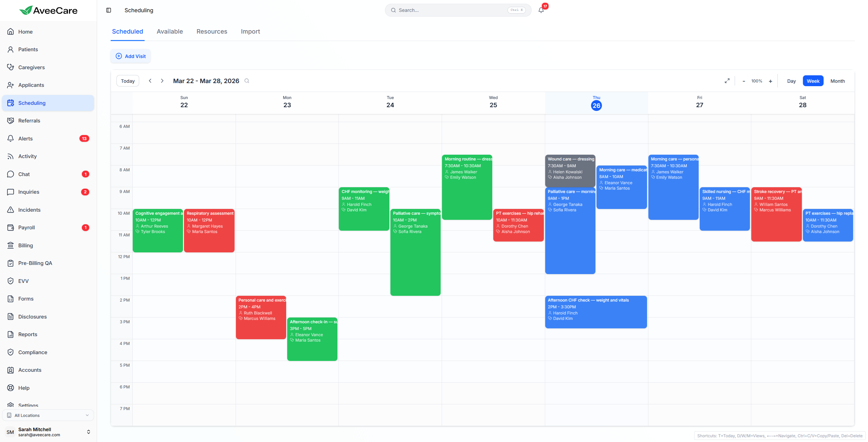
Task: Switch calendar to Day view
Action: pyautogui.click(x=791, y=81)
